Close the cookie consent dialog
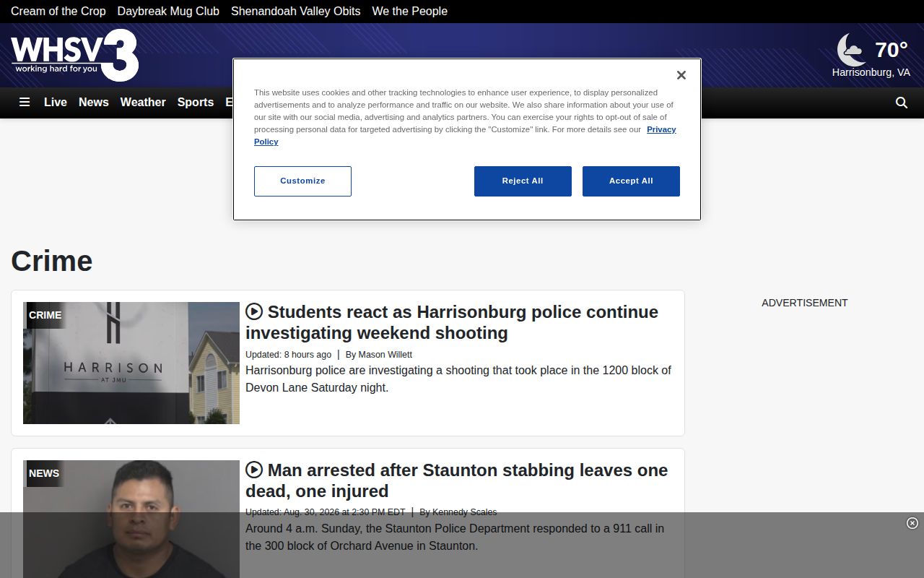The image size is (924, 578). (x=681, y=75)
